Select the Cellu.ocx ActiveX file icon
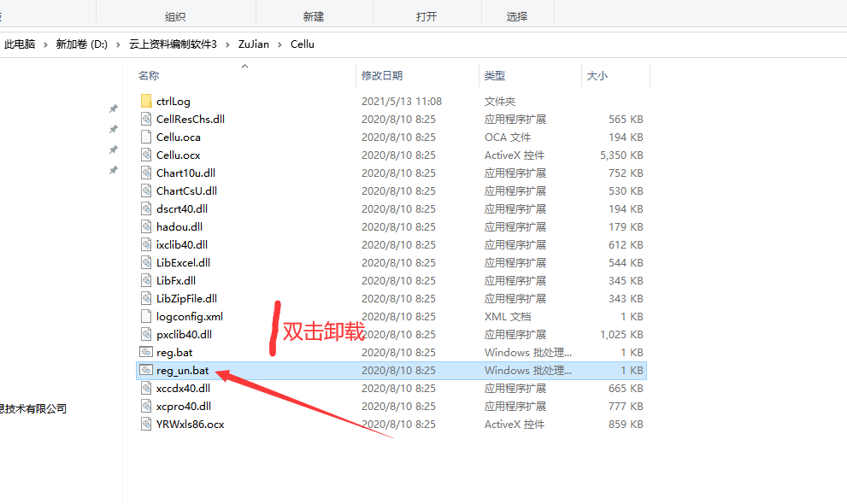The image size is (847, 504). (146, 155)
